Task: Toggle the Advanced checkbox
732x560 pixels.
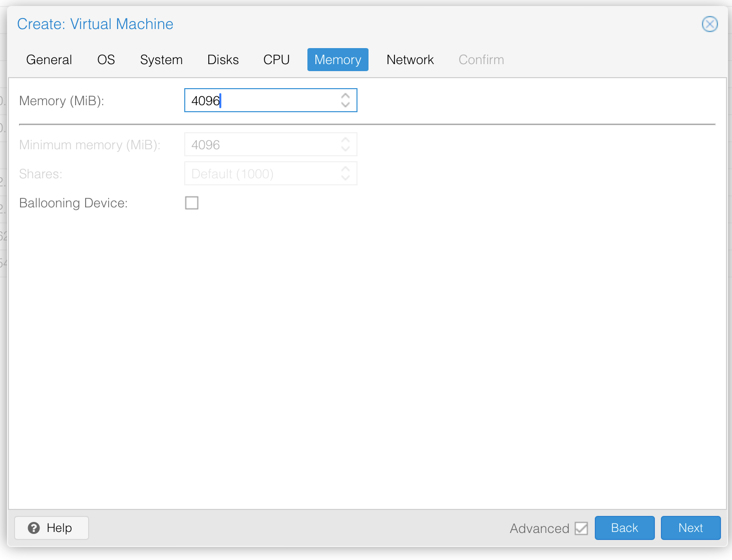Action: [581, 528]
